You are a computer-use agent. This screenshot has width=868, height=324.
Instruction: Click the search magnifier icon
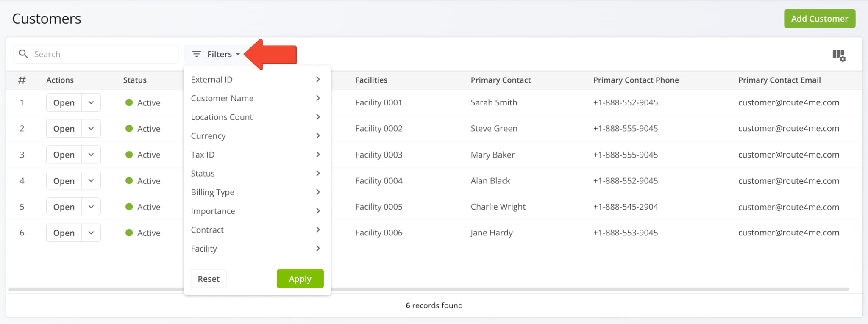pos(24,54)
